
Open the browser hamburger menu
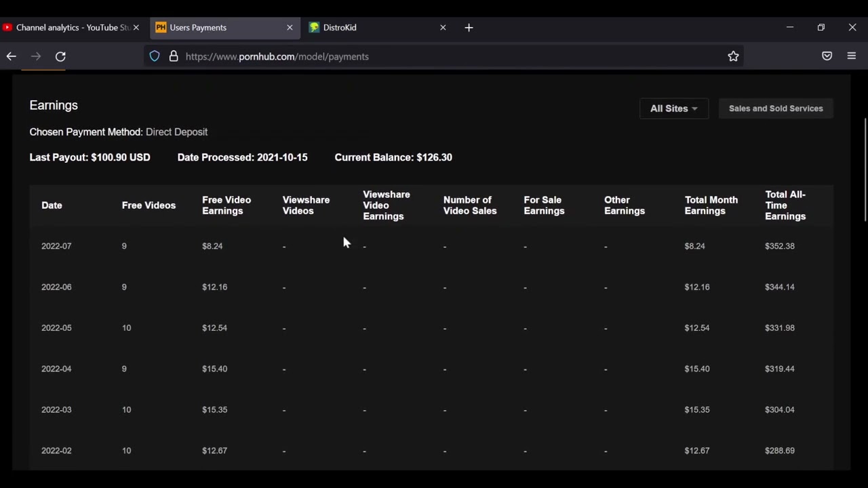(852, 56)
